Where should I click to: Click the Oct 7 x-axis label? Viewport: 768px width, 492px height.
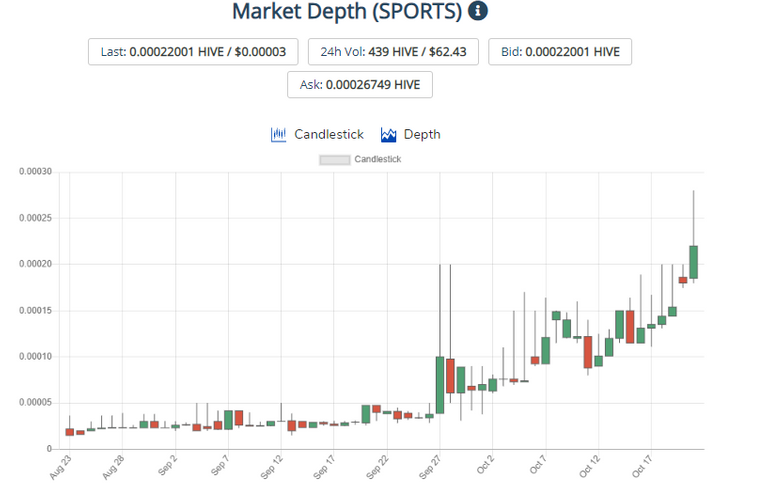[x=538, y=465]
